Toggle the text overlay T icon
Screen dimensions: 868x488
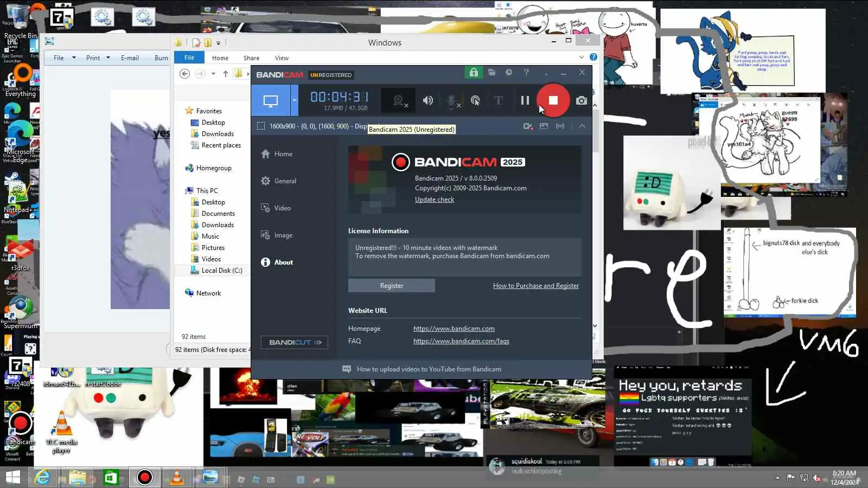(499, 100)
